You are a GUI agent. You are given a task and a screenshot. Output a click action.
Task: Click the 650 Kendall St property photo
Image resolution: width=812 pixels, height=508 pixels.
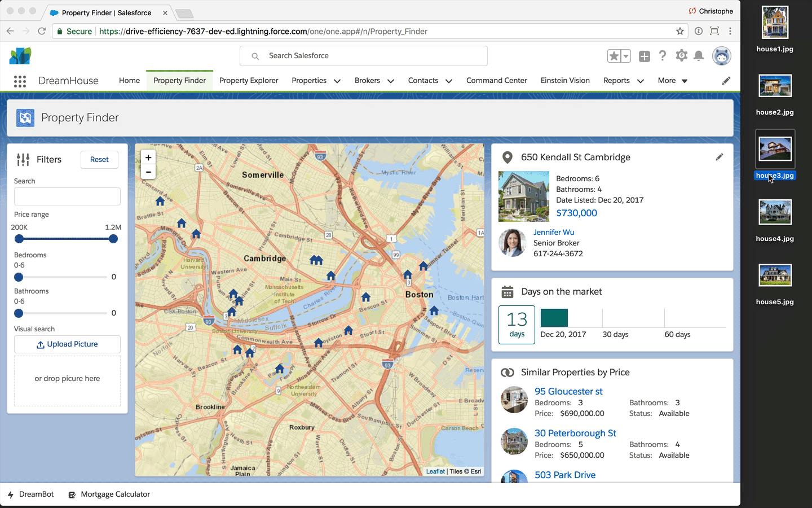click(524, 196)
